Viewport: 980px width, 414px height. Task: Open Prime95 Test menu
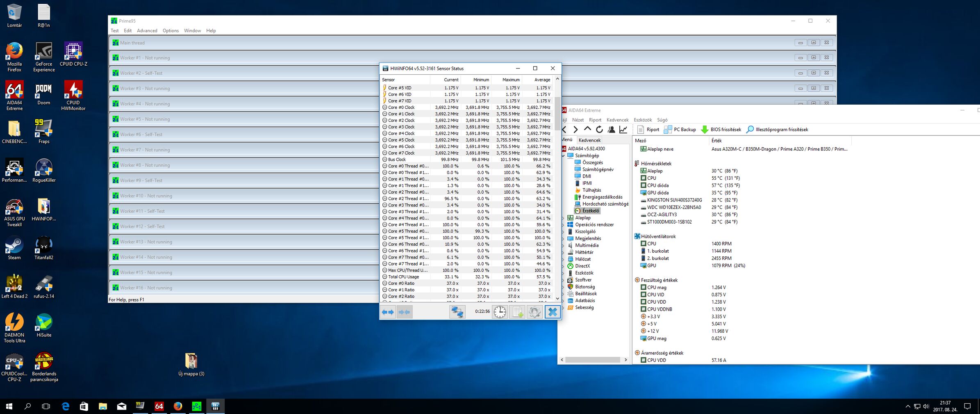tap(115, 31)
